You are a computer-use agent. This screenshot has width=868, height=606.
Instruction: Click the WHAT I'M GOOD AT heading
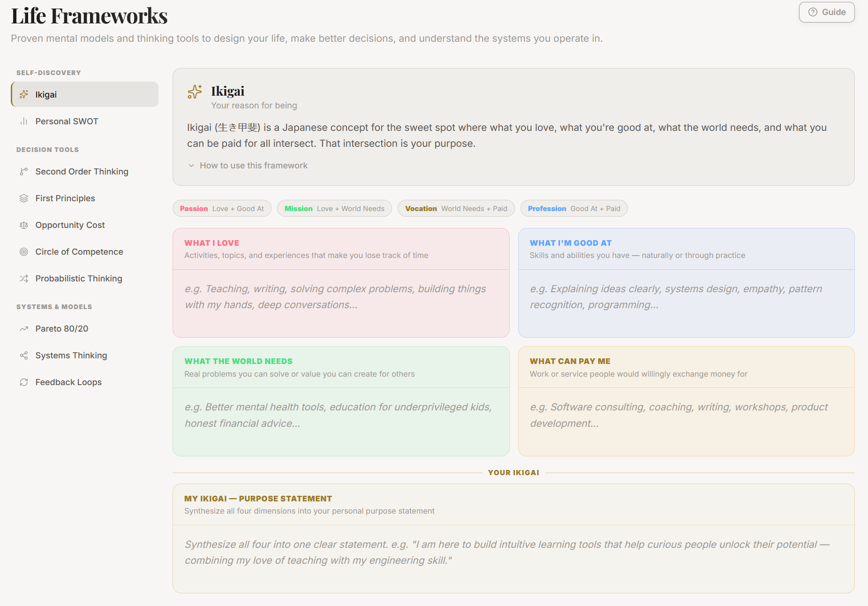571,242
